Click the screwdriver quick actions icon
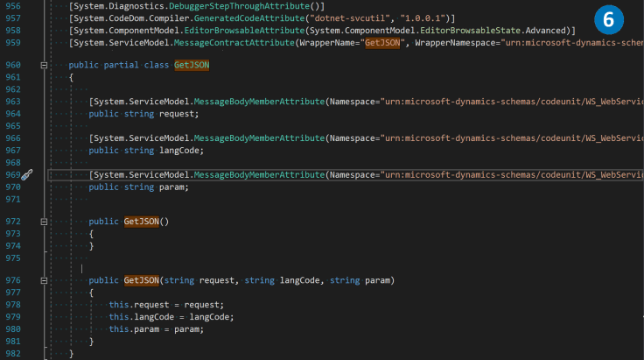The height and width of the screenshot is (360, 644). click(x=26, y=175)
